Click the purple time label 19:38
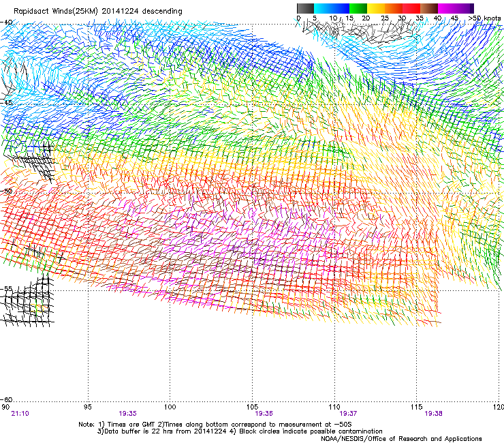 pyautogui.click(x=433, y=414)
